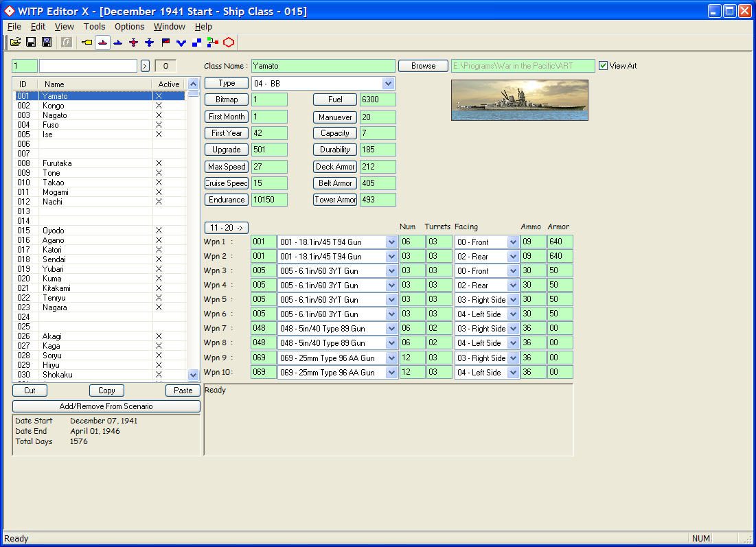Image resolution: width=756 pixels, height=547 pixels.
Task: Click the ship list scrollbar down arrow
Action: [x=194, y=375]
